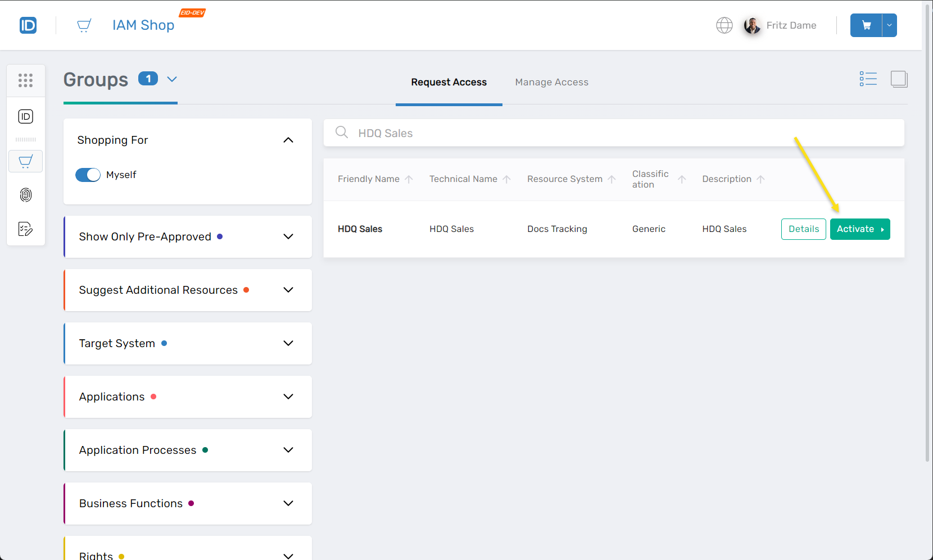Select the shopping cart sidebar icon

[25, 162]
